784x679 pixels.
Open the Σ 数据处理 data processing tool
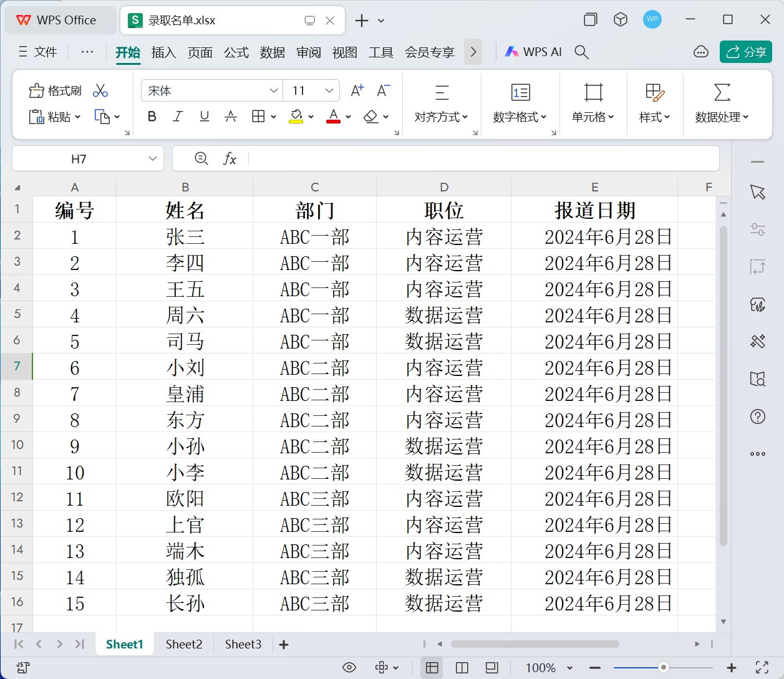[x=722, y=103]
